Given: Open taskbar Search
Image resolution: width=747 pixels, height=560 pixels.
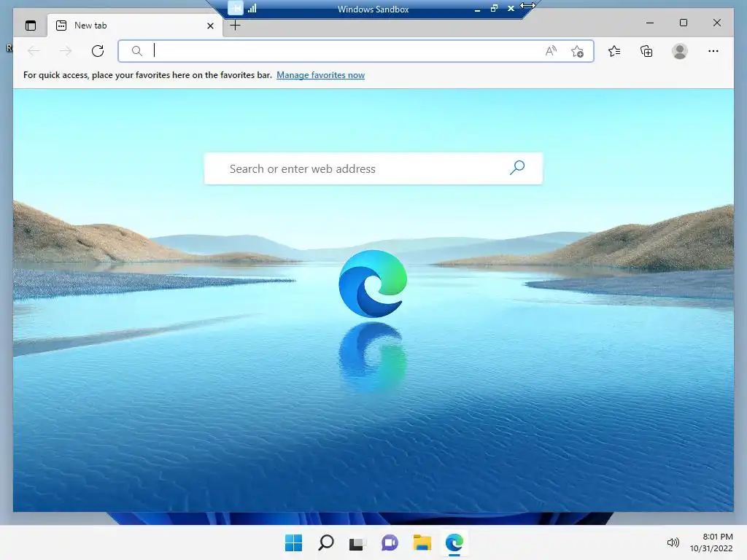Looking at the screenshot, I should click(x=326, y=542).
